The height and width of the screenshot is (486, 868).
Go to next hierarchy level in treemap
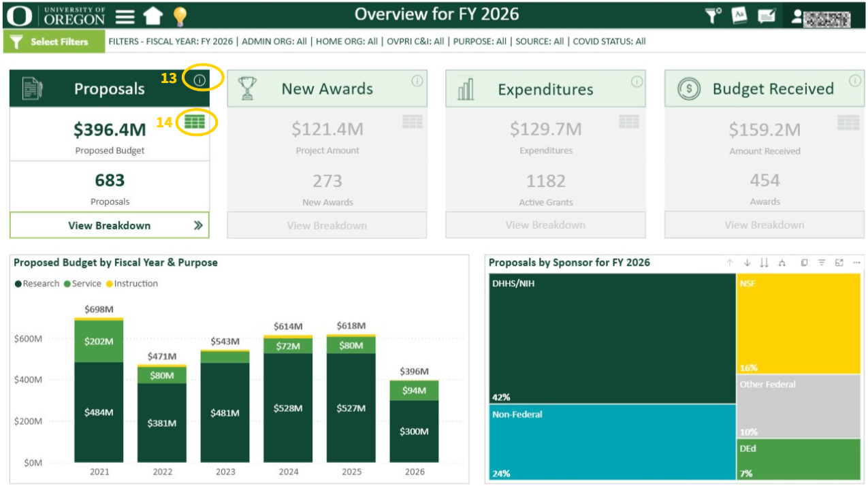tap(764, 263)
